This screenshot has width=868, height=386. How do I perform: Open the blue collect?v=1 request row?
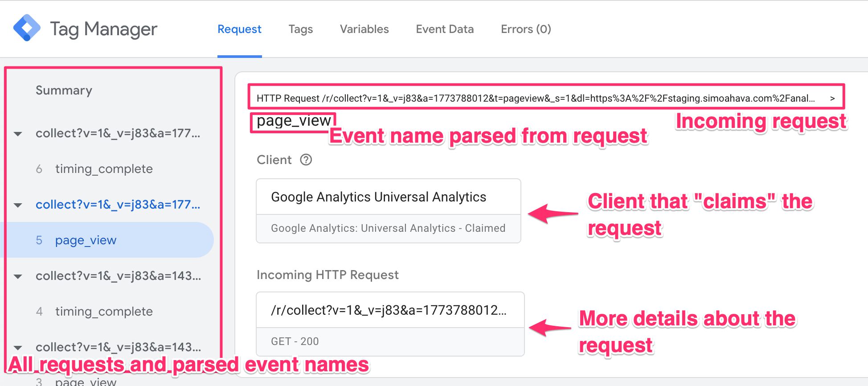[x=118, y=205]
